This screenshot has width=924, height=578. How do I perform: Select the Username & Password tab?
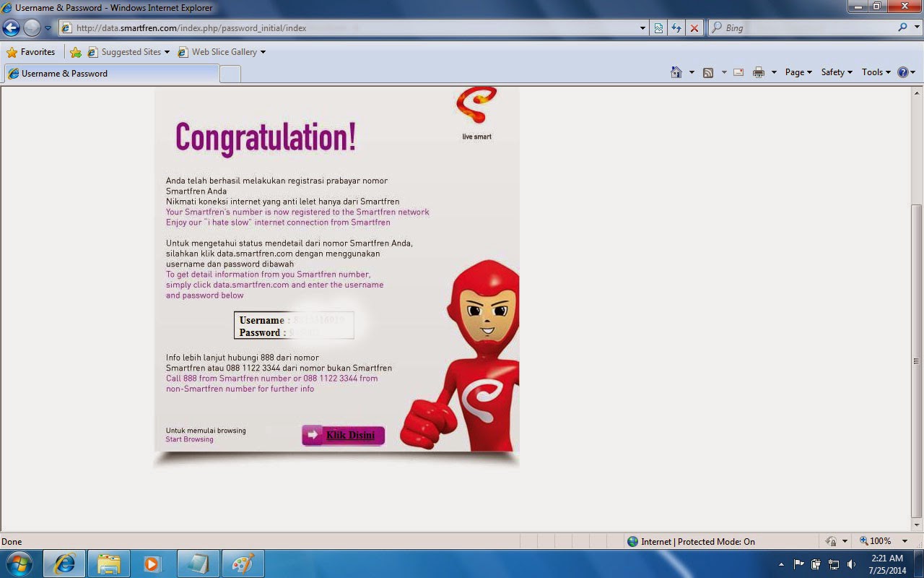(x=111, y=74)
